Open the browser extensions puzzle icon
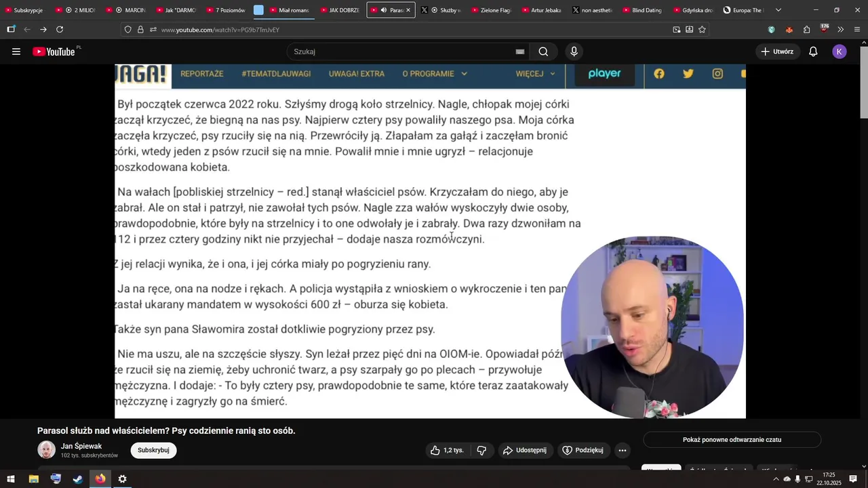Image resolution: width=868 pixels, height=488 pixels. 806,29
